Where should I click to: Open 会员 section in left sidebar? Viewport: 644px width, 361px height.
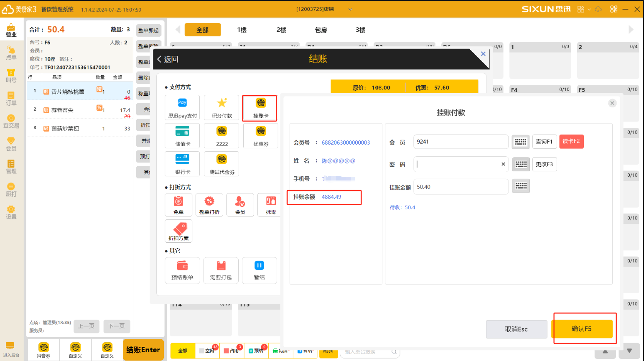point(11,144)
